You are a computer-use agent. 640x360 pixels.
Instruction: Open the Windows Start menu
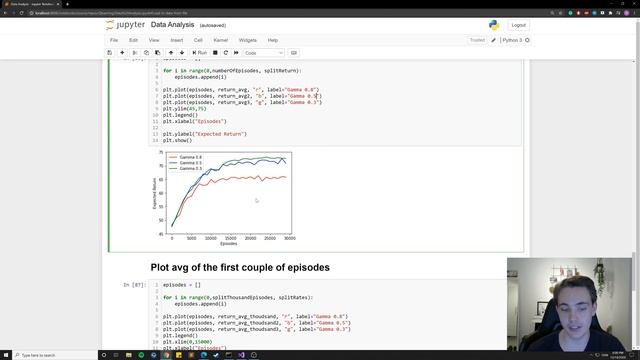[6, 355]
